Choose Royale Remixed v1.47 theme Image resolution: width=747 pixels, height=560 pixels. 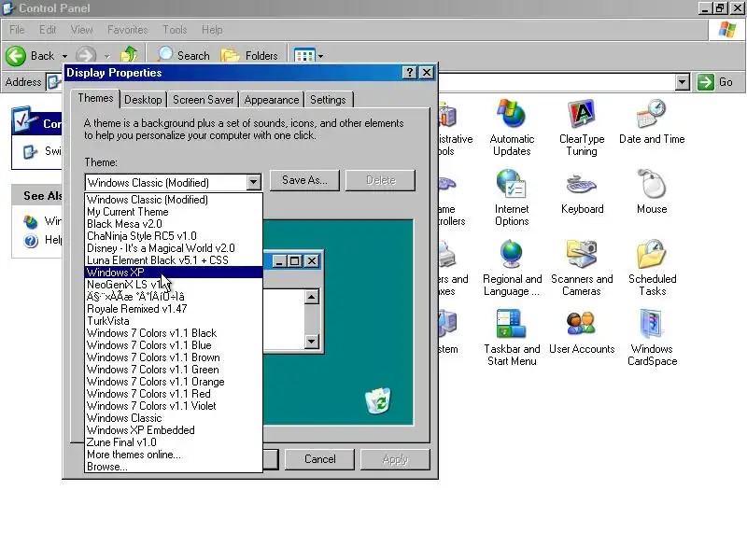pyautogui.click(x=174, y=309)
